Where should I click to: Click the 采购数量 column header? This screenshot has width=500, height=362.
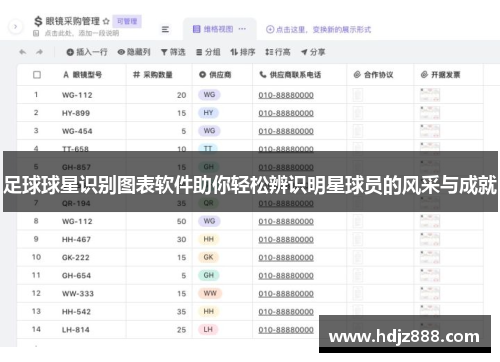(x=153, y=75)
